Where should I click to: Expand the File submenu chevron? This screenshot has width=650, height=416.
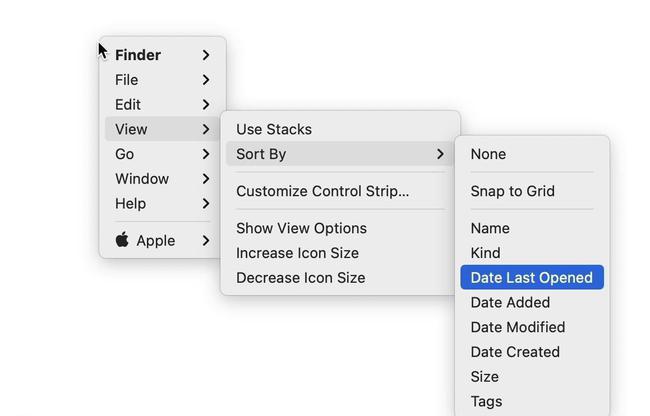click(205, 80)
